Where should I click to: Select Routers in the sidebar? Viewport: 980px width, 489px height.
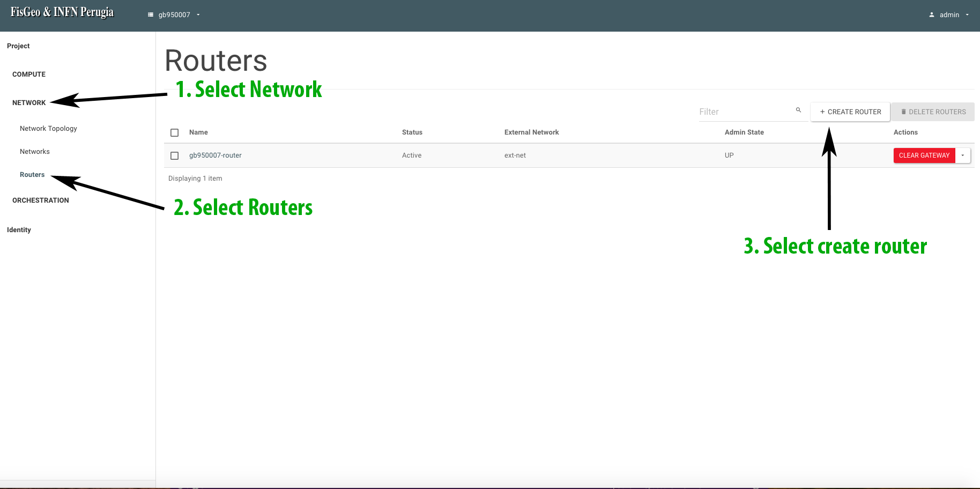coord(32,175)
